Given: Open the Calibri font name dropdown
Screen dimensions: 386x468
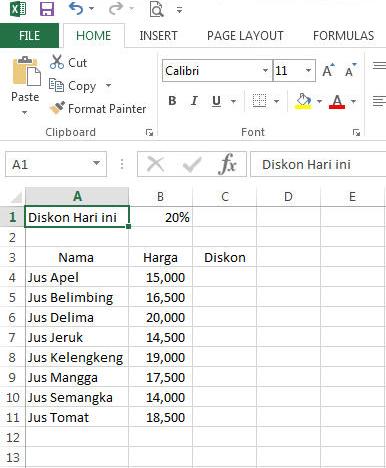Looking at the screenshot, I should pyautogui.click(x=265, y=71).
